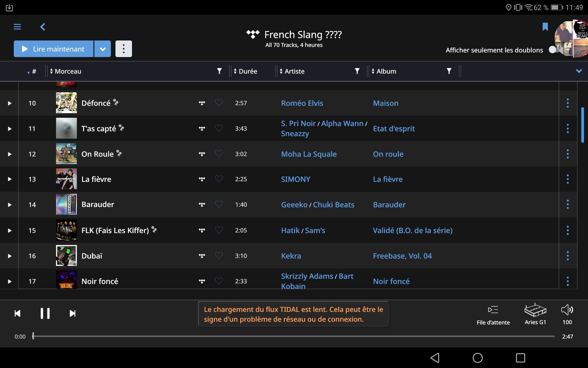Play track 11 T'as capté
This screenshot has height=368, width=588.
click(9, 129)
